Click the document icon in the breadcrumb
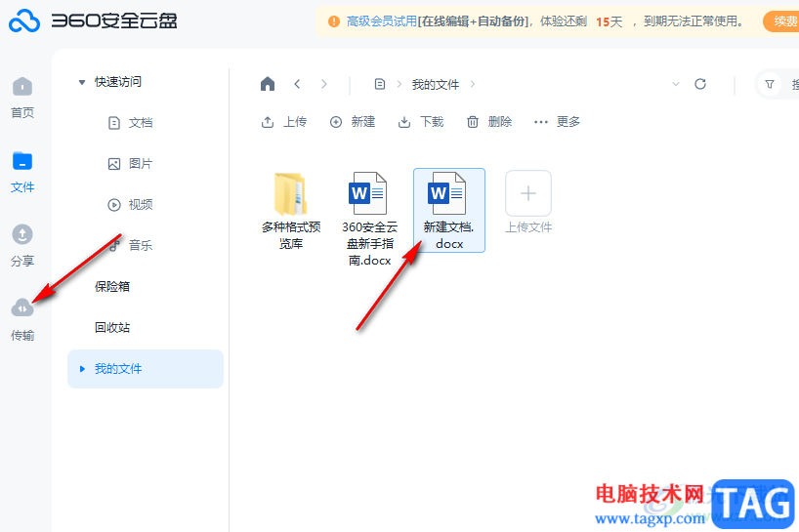 coord(380,84)
